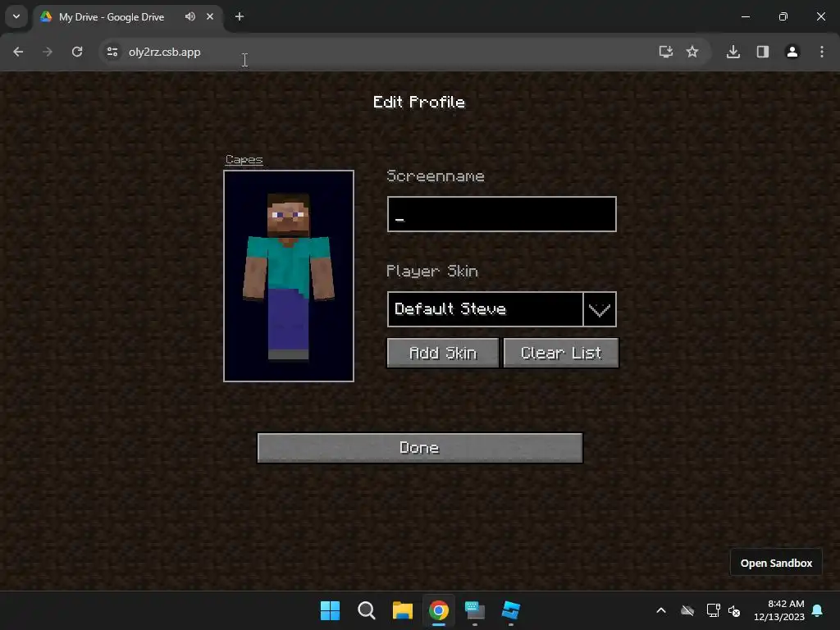This screenshot has width=840, height=630.
Task: Open the Player Skin dropdown
Action: pos(486,309)
